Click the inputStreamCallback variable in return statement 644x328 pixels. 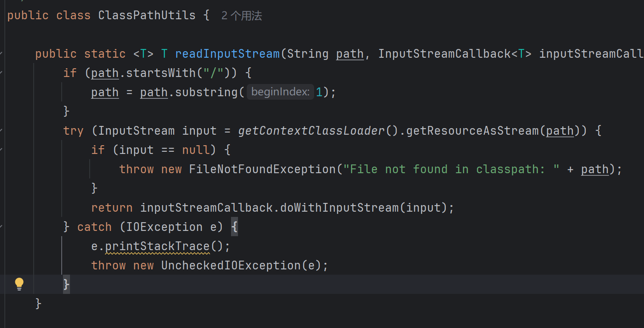click(206, 208)
